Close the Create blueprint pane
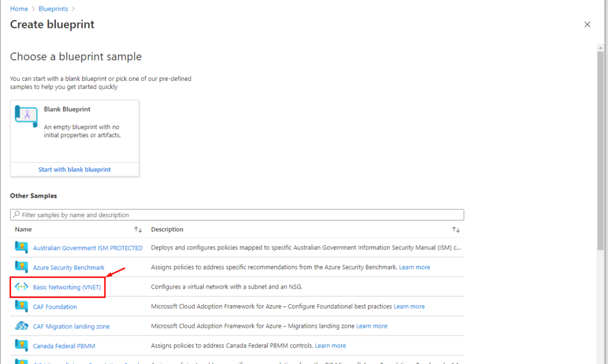Screen dimensions: 608x364 pyautogui.click(x=587, y=24)
